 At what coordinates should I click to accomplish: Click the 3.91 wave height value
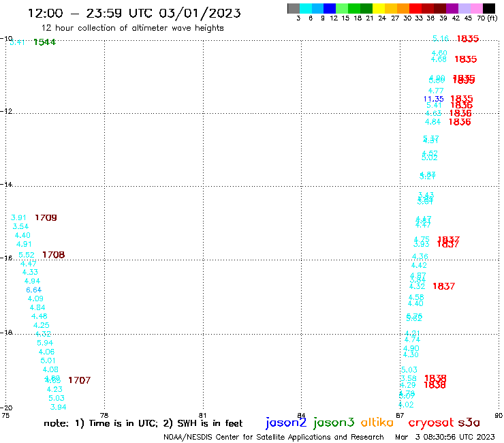[x=18, y=218]
